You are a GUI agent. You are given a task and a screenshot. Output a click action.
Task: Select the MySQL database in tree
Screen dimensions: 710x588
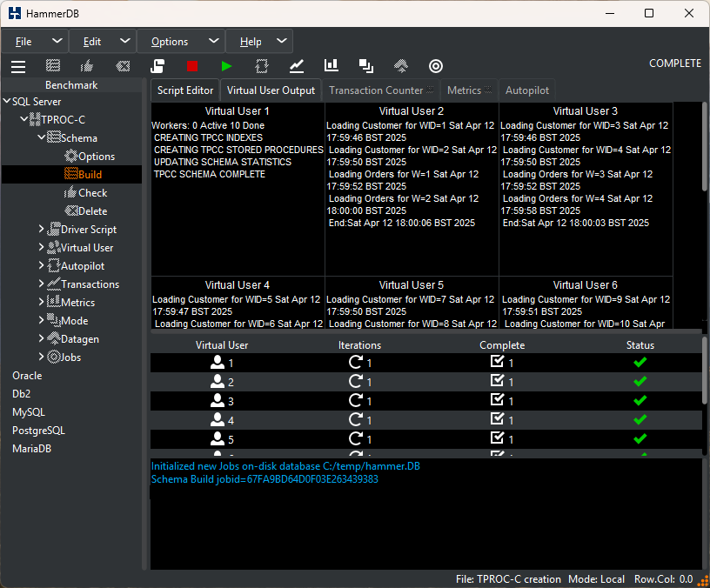29,412
